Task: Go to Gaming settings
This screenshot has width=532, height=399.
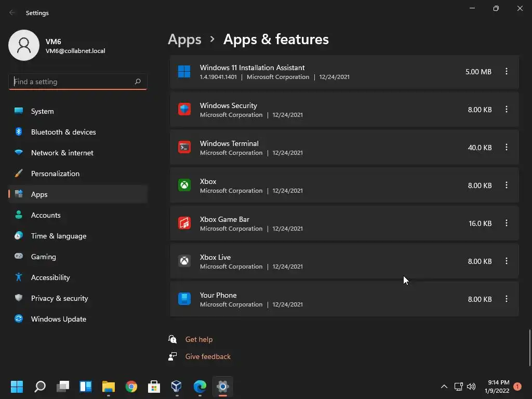Action: [x=78, y=257]
